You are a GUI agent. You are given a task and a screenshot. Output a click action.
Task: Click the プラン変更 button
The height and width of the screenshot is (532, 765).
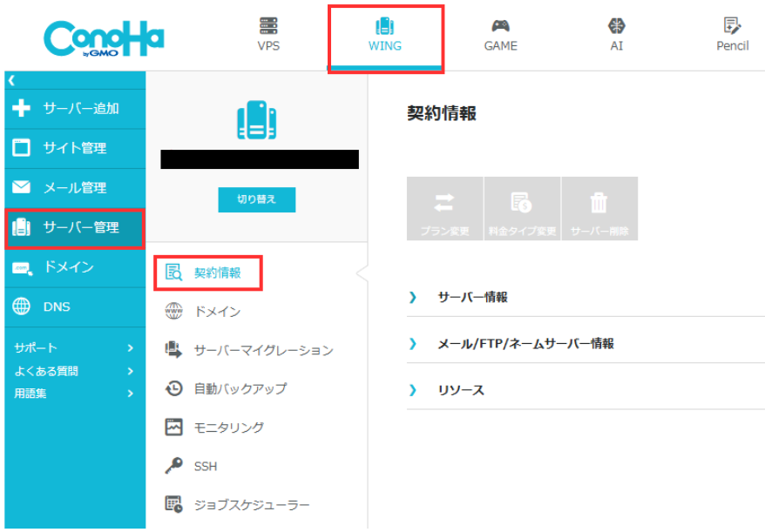click(x=444, y=209)
